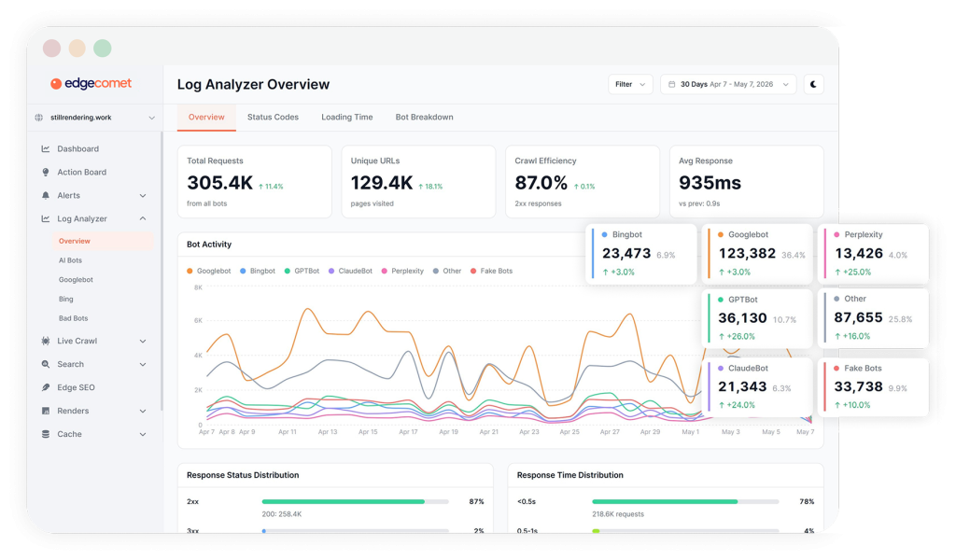Collapse the Log Analyzer section chevron
The height and width of the screenshot is (560, 956).
tap(143, 218)
